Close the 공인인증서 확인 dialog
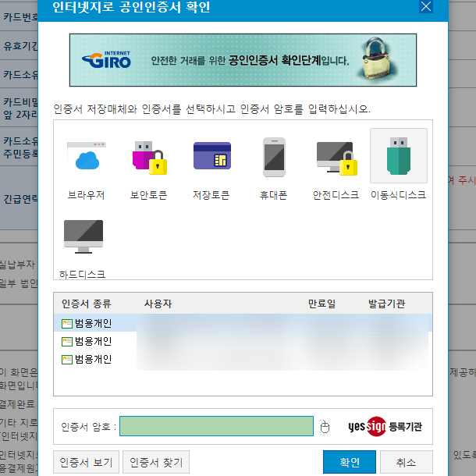Viewport: 476px width, 476px height. click(426, 6)
